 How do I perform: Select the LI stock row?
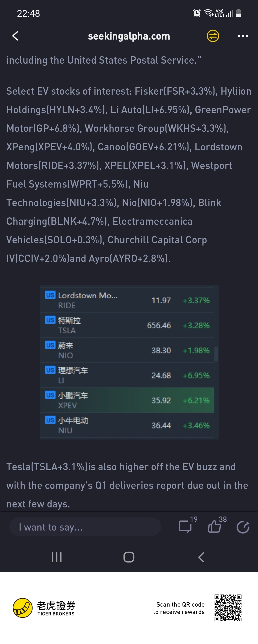coord(127,375)
